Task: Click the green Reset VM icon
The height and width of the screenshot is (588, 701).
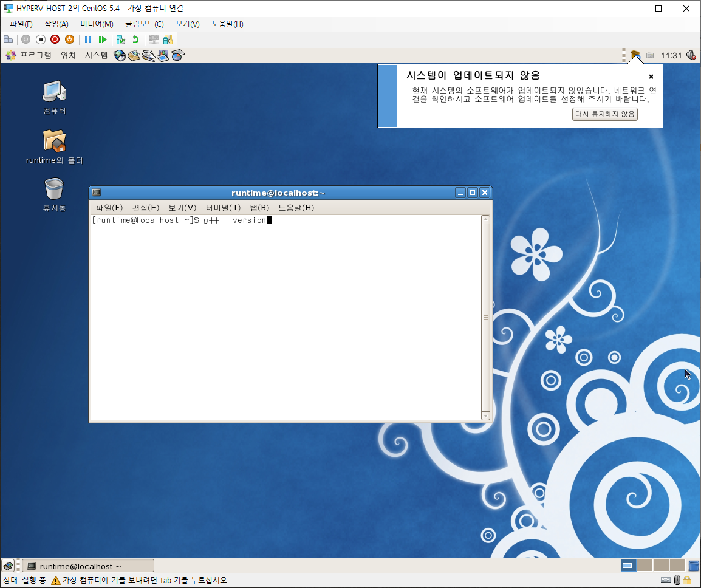Action: [103, 39]
